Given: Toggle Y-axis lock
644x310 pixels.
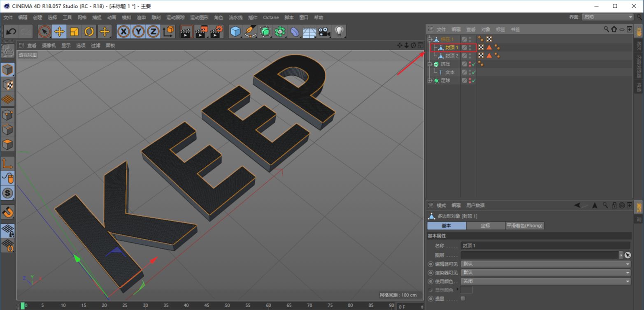Looking at the screenshot, I should 138,32.
